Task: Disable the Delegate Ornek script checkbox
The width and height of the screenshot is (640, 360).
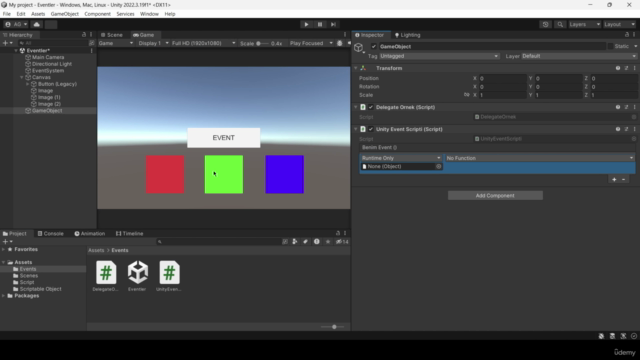Action: pyautogui.click(x=371, y=107)
